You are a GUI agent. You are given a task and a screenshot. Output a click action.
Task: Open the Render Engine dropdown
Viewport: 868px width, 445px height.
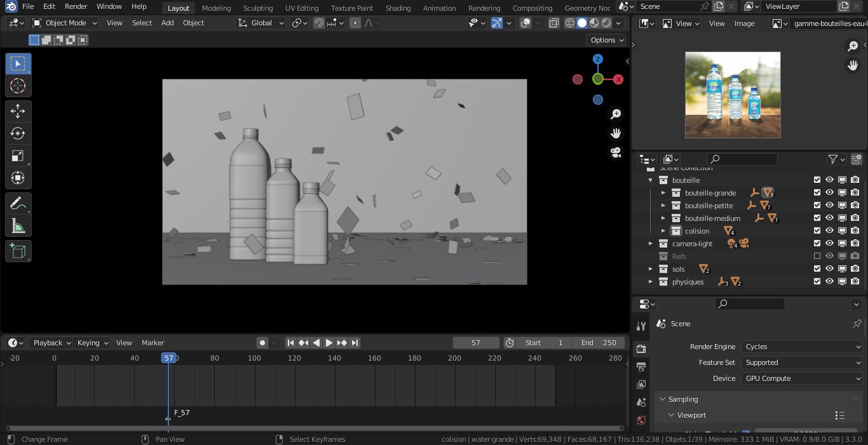(802, 347)
